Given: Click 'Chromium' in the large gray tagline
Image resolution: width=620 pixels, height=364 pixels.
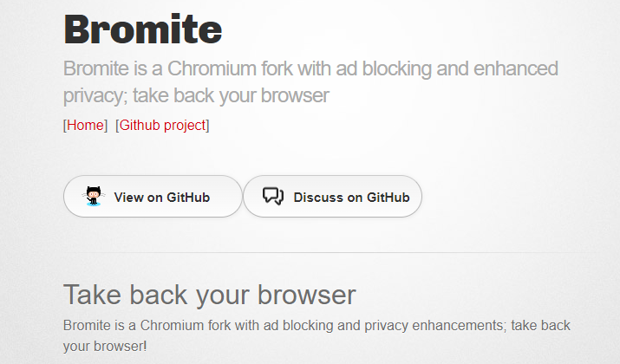Looking at the screenshot, I should pos(212,68).
